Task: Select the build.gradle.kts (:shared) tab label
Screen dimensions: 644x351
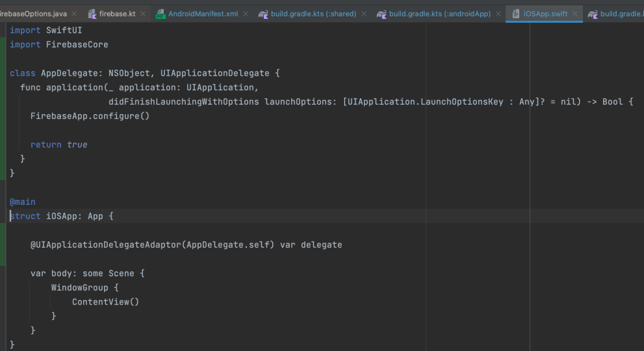Action: click(313, 13)
